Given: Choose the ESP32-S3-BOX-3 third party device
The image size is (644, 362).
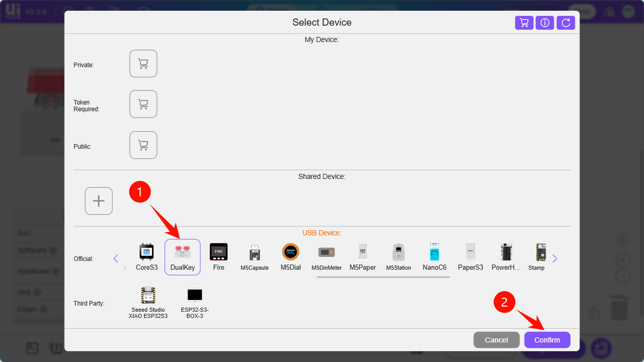Looking at the screenshot, I should [x=195, y=296].
